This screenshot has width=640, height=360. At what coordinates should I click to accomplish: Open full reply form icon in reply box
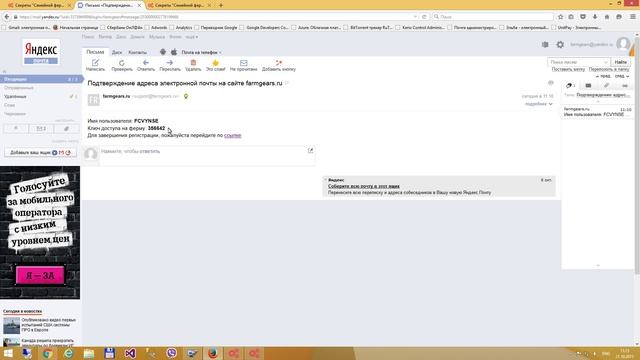point(311,150)
